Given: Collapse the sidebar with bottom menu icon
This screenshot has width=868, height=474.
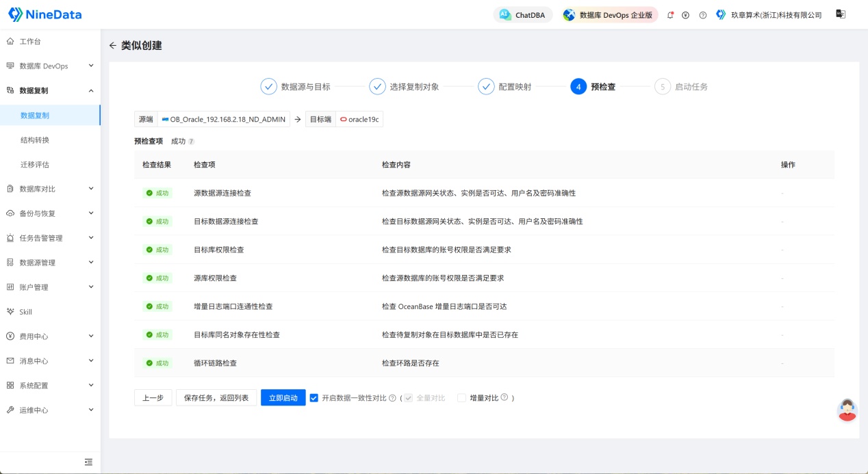Looking at the screenshot, I should [x=88, y=462].
